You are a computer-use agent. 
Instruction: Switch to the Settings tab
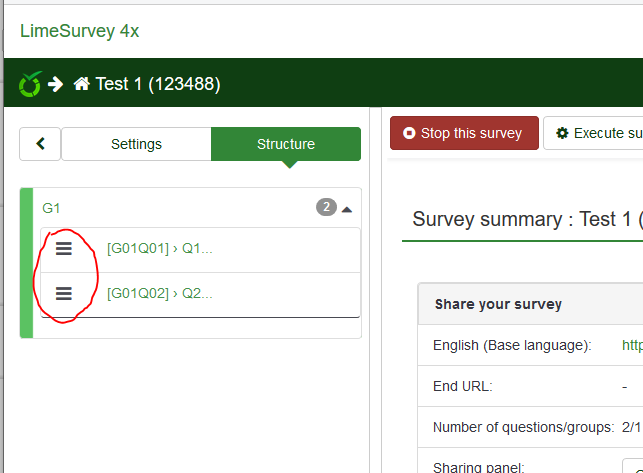coord(136,144)
